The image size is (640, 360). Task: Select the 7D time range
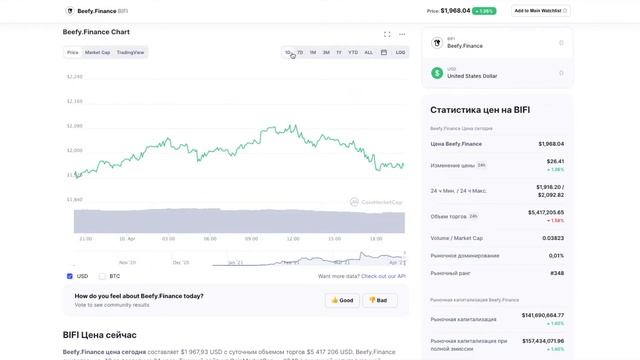(x=300, y=52)
